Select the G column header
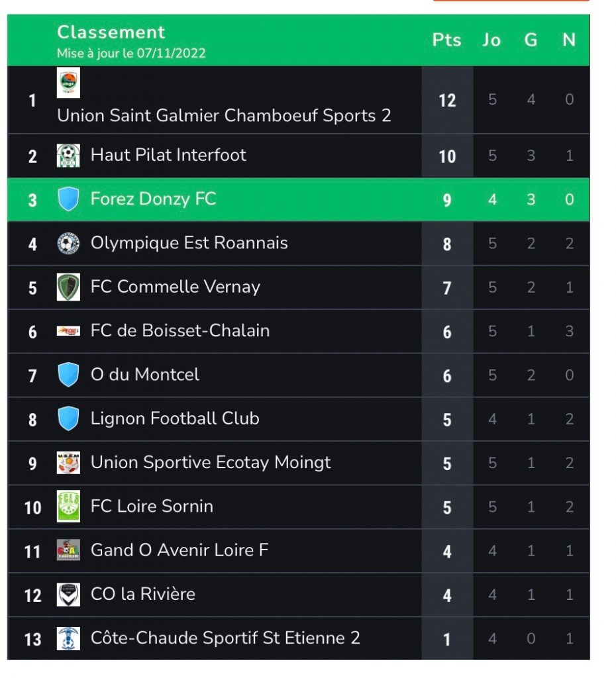The image size is (616, 678). click(x=531, y=40)
